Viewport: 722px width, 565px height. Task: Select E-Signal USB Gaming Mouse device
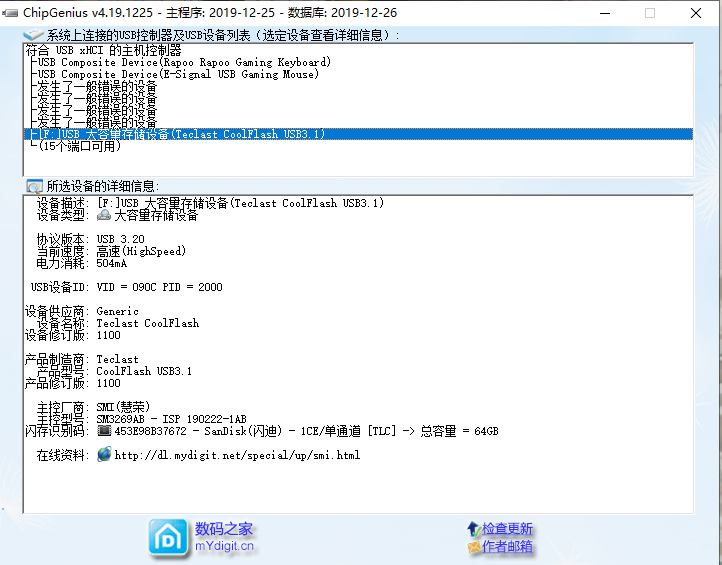358,74
